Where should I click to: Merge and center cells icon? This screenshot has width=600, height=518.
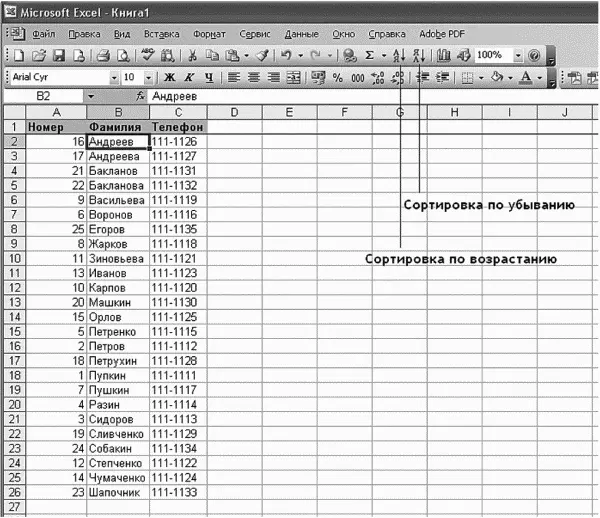pos(293,78)
